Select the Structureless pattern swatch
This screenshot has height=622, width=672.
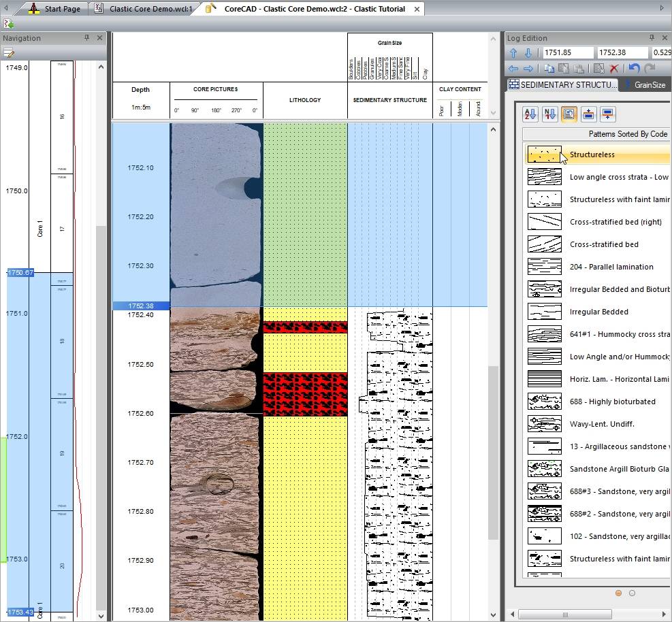tap(545, 154)
